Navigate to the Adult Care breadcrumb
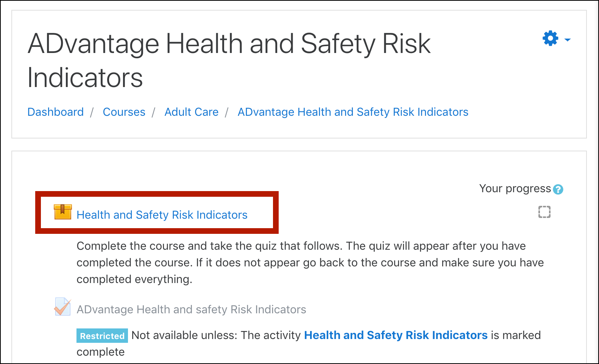Image resolution: width=599 pixels, height=364 pixels. (x=191, y=112)
